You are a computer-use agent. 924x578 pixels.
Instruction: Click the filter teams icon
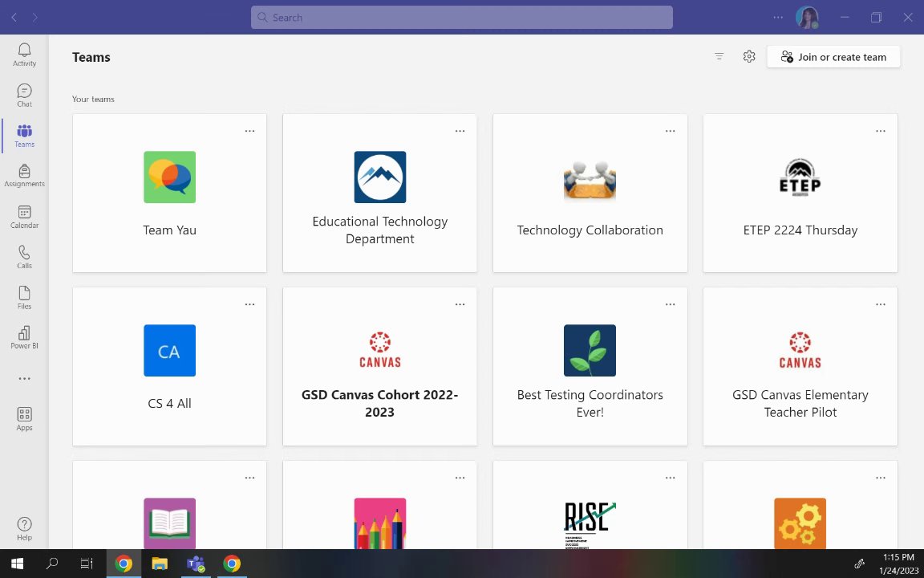(719, 57)
